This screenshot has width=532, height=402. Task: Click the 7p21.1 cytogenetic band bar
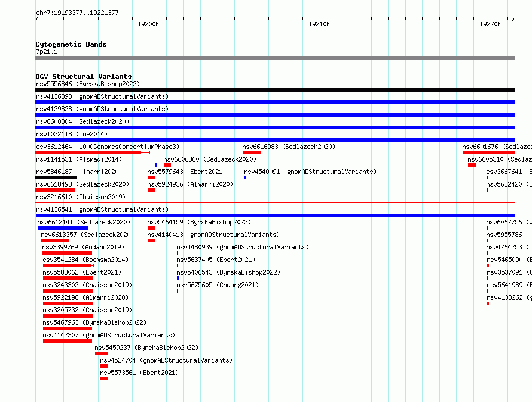click(275, 58)
